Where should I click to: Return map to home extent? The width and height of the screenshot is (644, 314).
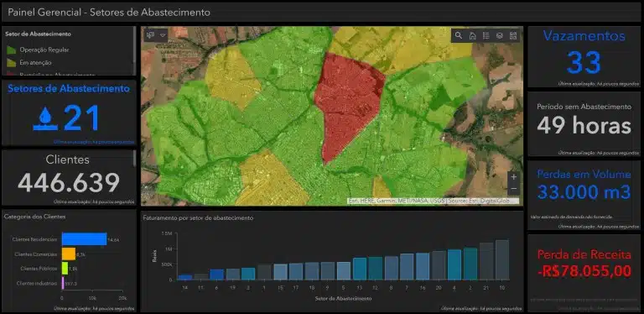[x=472, y=36]
